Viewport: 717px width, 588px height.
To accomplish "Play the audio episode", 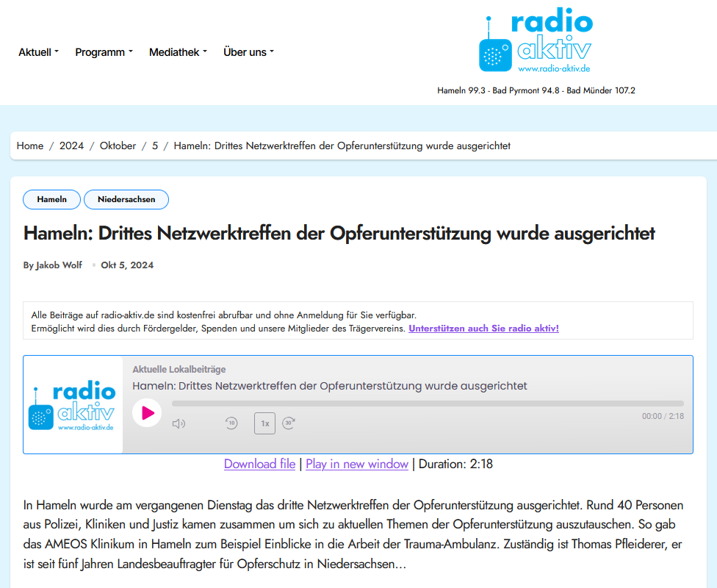I will [x=147, y=413].
